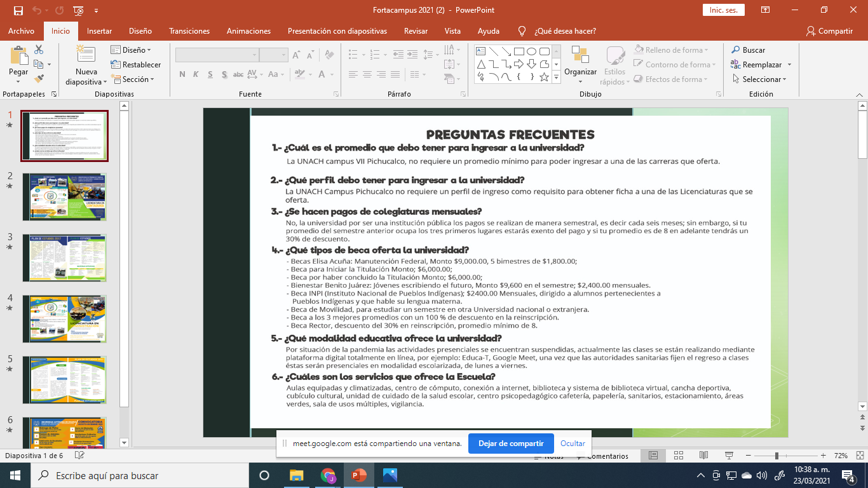Image resolution: width=868 pixels, height=488 pixels.
Task: Open Chrome from the Windows taskbar
Action: point(328,475)
